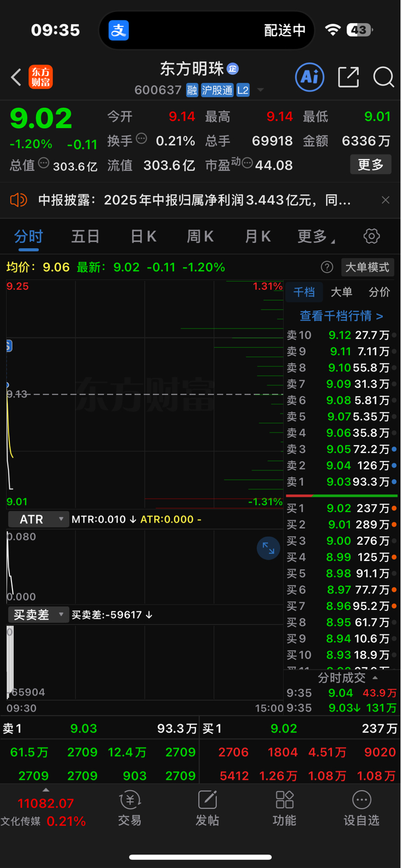This screenshot has height=868, width=401.
Task: Select the 大单 tab
Action: [342, 292]
